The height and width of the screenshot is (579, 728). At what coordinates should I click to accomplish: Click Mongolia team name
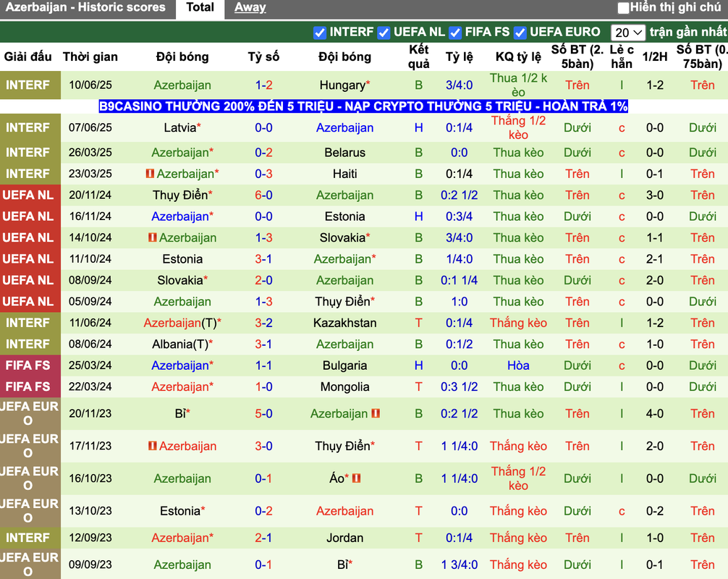point(344,386)
